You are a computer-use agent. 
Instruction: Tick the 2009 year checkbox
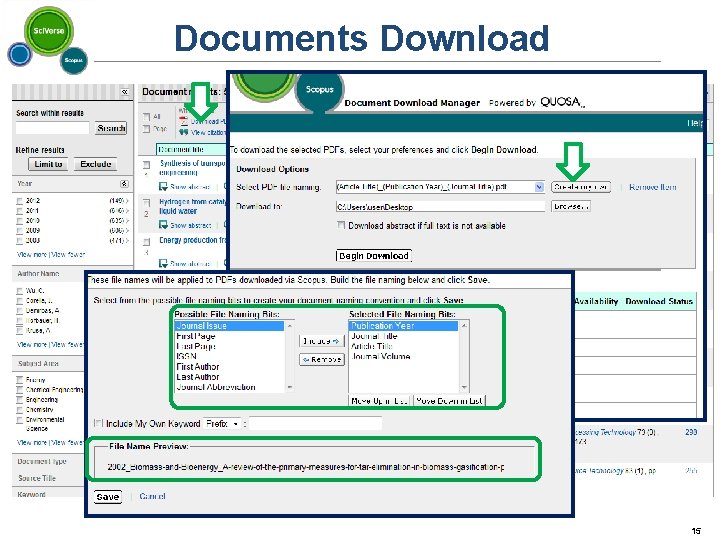(19, 231)
